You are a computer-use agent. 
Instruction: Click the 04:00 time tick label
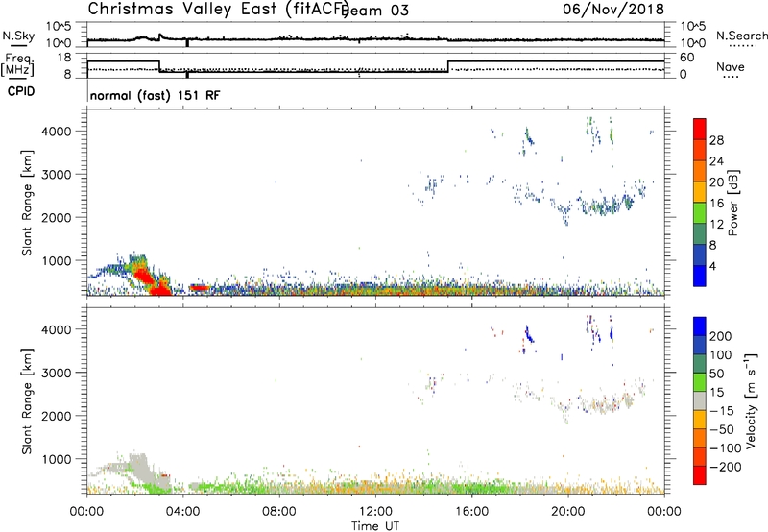[182, 512]
